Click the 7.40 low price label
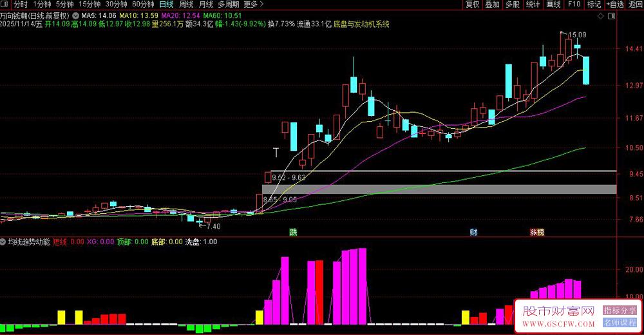Viewport: 644px width, 335px height. click(214, 226)
